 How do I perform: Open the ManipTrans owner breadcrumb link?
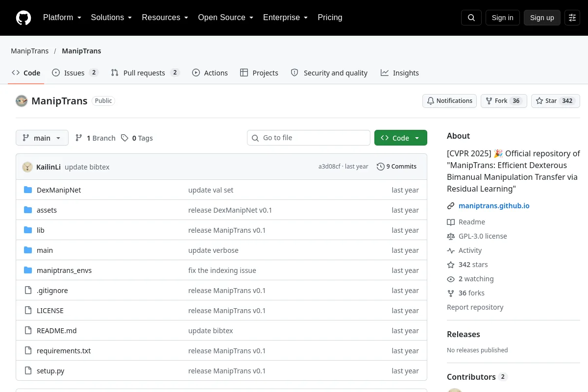coord(30,51)
